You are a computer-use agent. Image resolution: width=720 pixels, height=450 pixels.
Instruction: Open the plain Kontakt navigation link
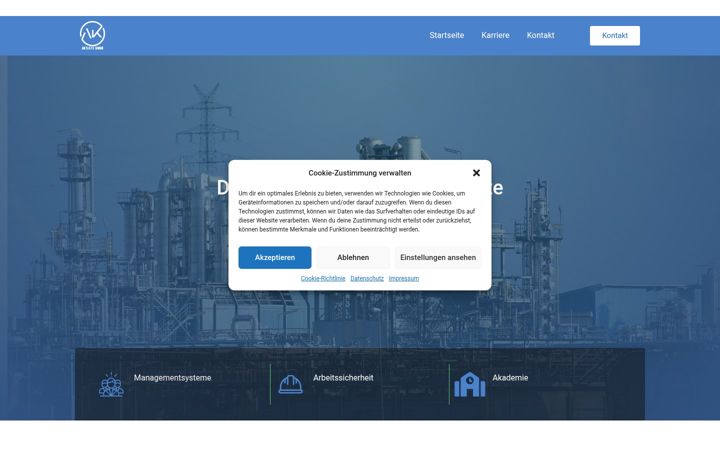point(540,35)
